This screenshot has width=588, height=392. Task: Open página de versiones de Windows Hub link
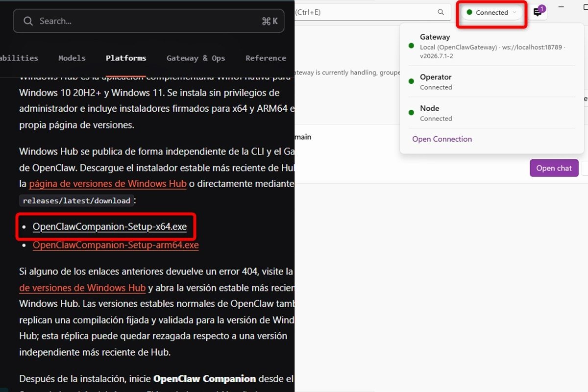click(108, 184)
